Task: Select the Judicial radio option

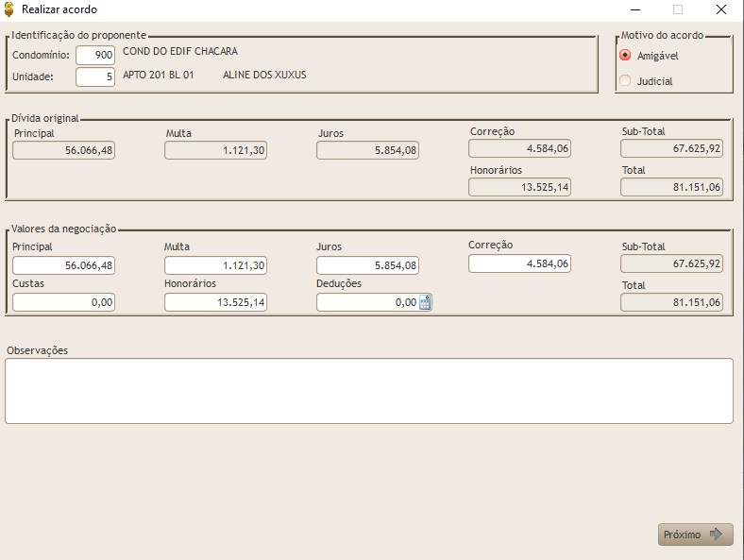Action: pos(625,81)
